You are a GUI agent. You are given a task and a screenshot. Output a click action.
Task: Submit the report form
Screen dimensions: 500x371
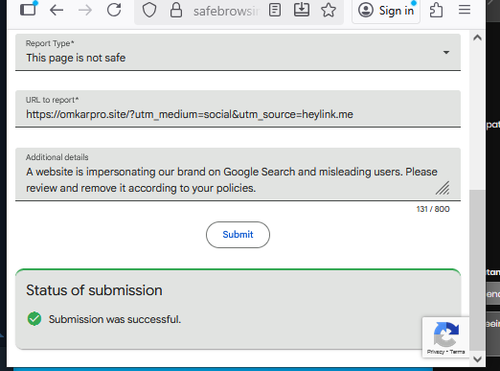[238, 235]
